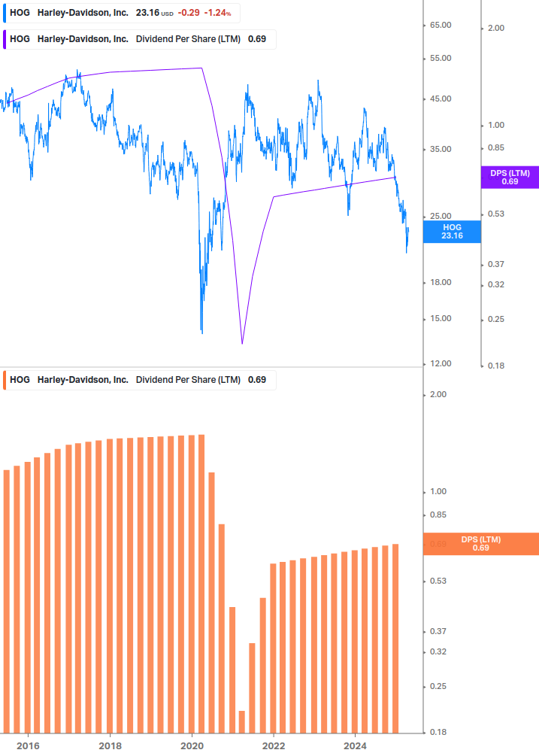Click the rightmost orange dividend bar
This screenshot has height=756, width=539.
point(395,639)
